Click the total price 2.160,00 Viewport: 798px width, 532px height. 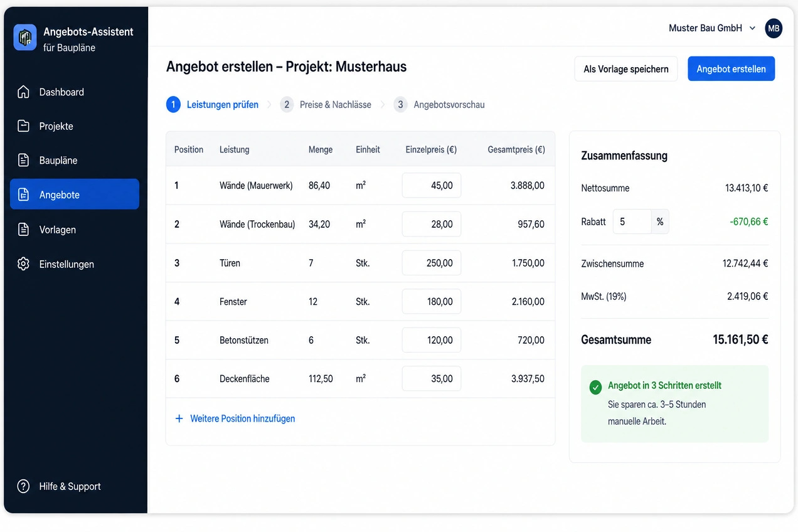tap(528, 302)
